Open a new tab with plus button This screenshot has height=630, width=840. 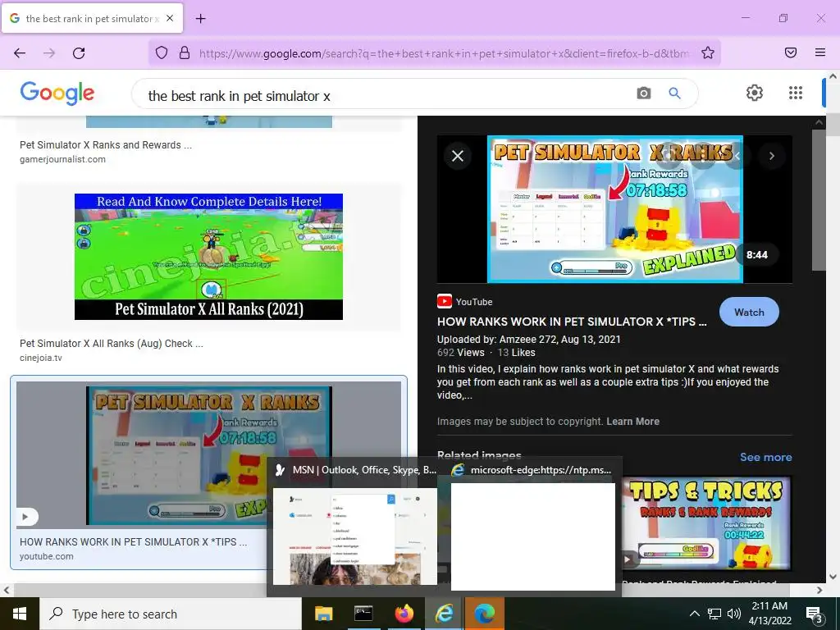tap(200, 19)
